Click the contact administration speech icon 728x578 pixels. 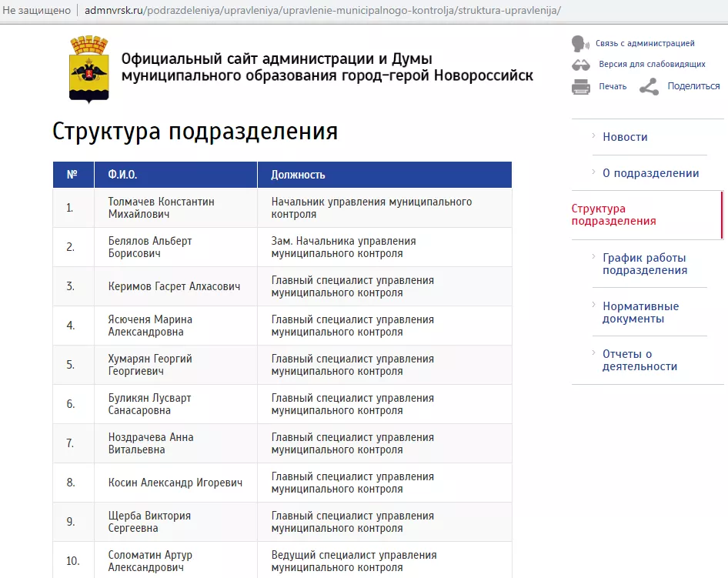coord(579,43)
